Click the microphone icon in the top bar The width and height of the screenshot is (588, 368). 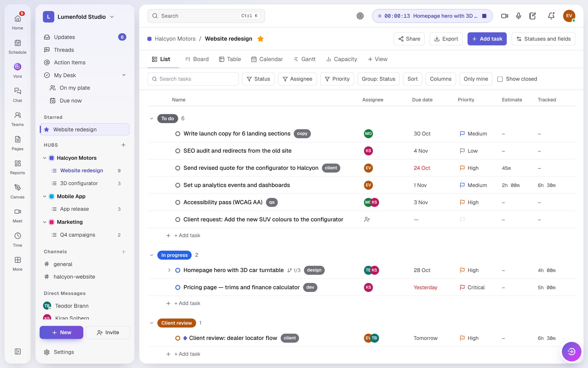[519, 16]
